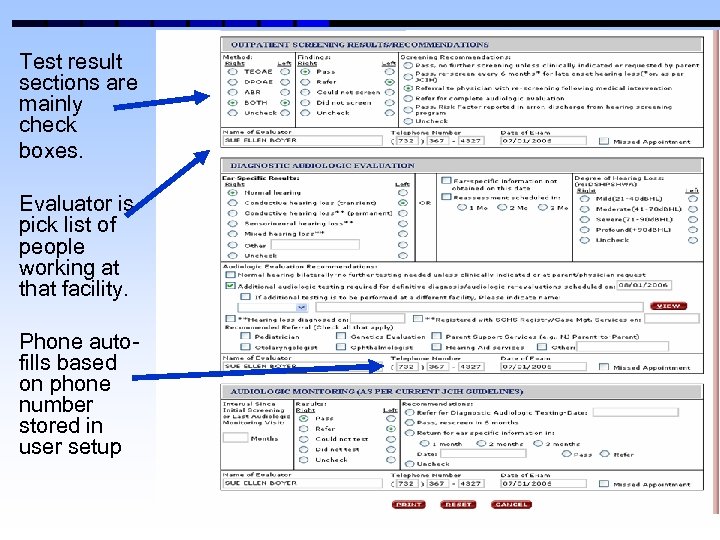The height and width of the screenshot is (540, 720).
Task: Select Moderate (41-70dBHL) for left ear
Action: click(693, 209)
